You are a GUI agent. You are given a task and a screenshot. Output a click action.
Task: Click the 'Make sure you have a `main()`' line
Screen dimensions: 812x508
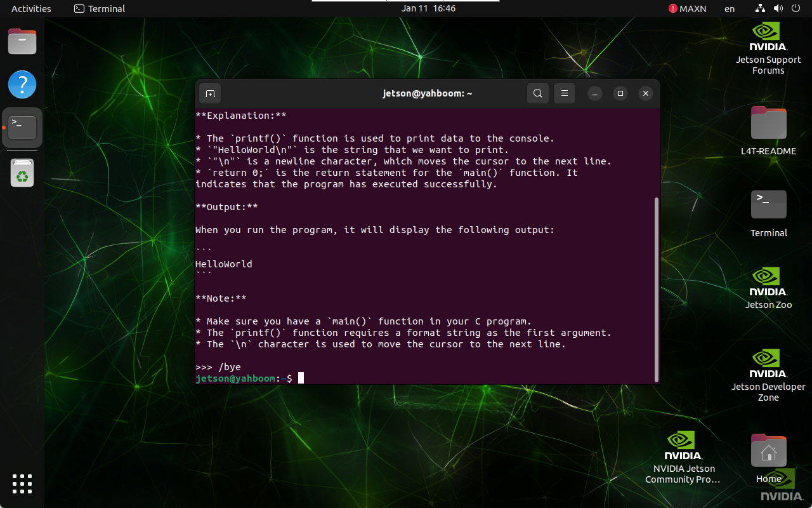[363, 321]
